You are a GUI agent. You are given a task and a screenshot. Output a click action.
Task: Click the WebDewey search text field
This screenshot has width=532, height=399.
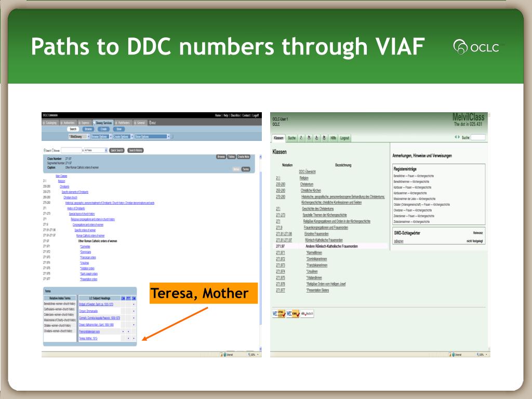[x=72, y=150]
